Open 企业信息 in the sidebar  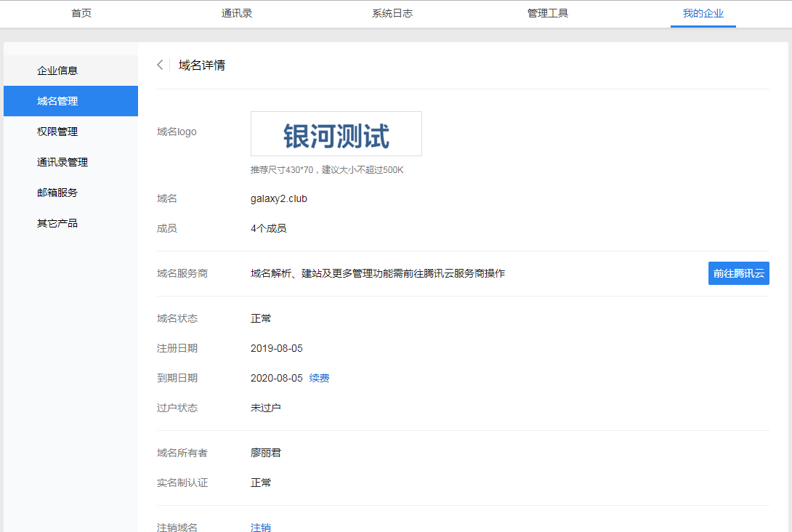click(x=57, y=70)
